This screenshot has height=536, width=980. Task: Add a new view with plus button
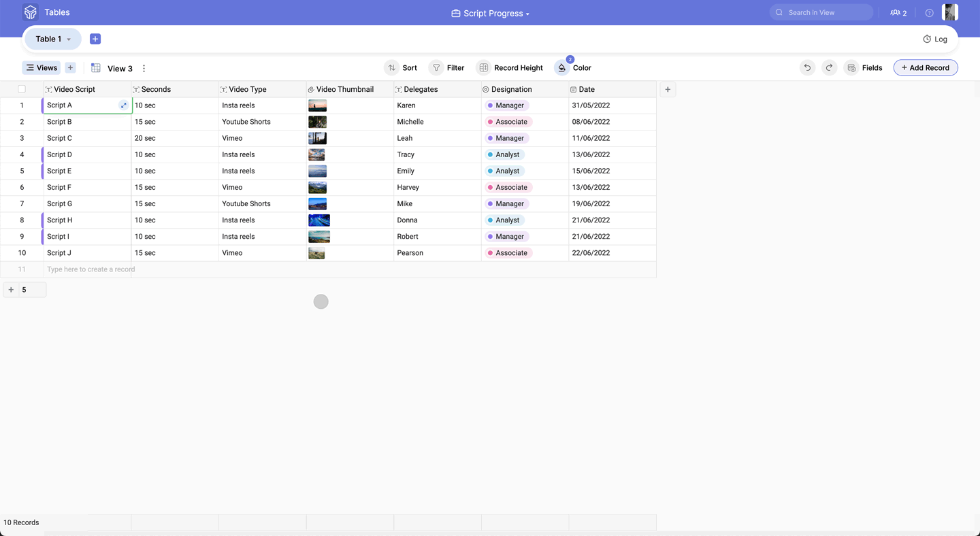70,67
